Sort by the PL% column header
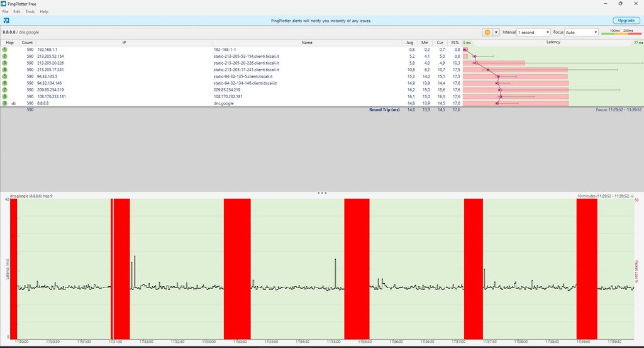 click(x=455, y=42)
